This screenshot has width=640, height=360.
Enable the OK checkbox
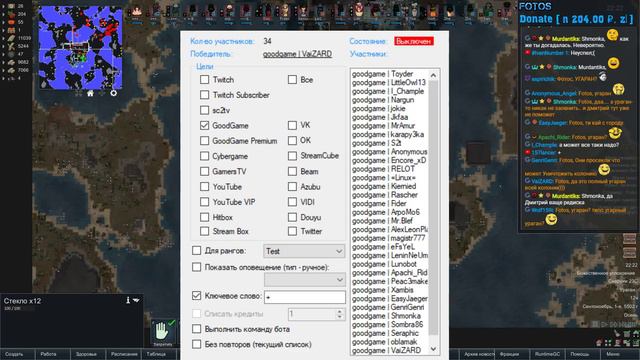point(292,140)
